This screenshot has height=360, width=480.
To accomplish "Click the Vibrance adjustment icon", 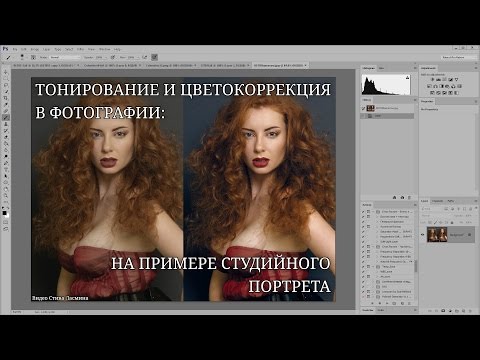I will pos(456,80).
